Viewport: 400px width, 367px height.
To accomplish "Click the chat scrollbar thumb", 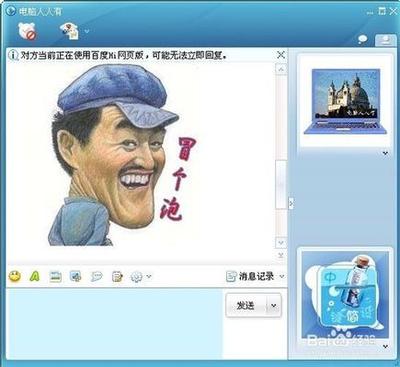I will [281, 184].
